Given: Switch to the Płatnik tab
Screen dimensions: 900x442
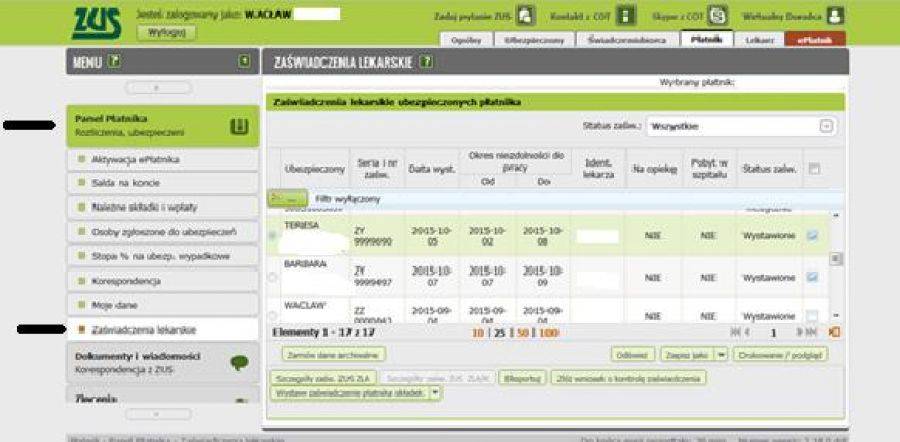Looking at the screenshot, I should [707, 39].
